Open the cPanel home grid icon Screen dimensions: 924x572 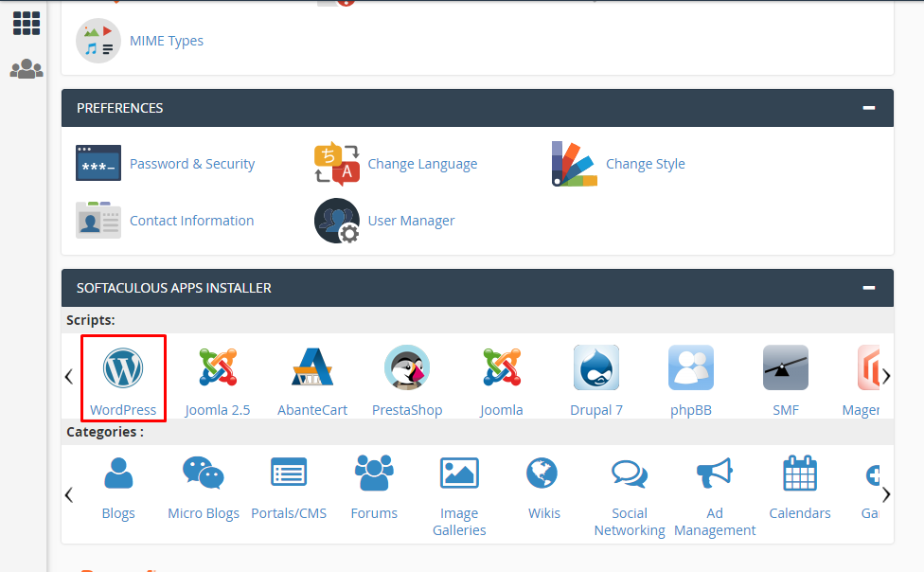coord(27,24)
